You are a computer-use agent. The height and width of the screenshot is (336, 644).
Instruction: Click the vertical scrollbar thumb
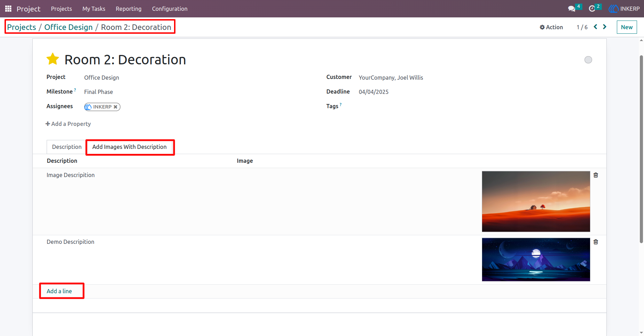pyautogui.click(x=641, y=149)
